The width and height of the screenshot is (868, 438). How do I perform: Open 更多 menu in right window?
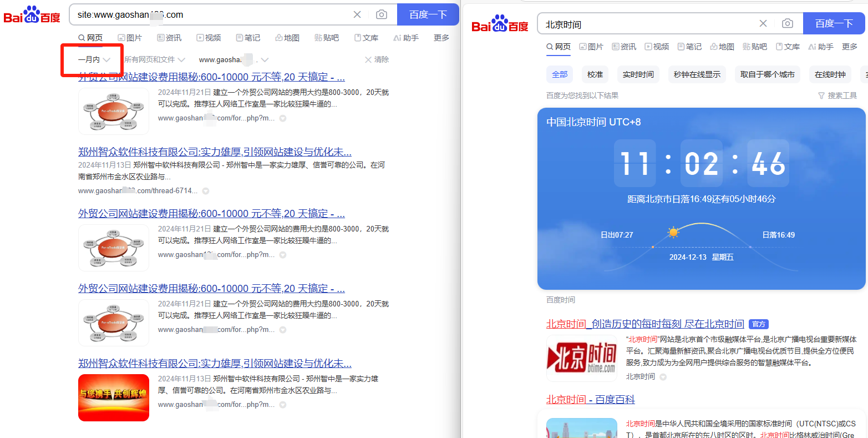point(850,47)
